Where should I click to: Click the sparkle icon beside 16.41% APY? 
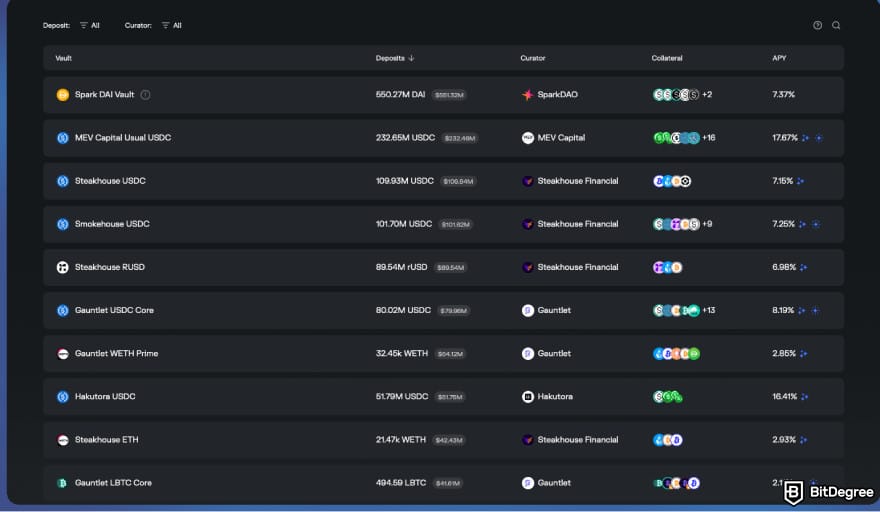coord(805,397)
